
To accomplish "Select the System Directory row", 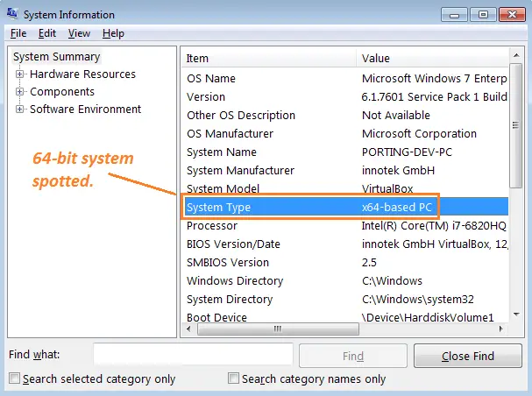I will 344,299.
